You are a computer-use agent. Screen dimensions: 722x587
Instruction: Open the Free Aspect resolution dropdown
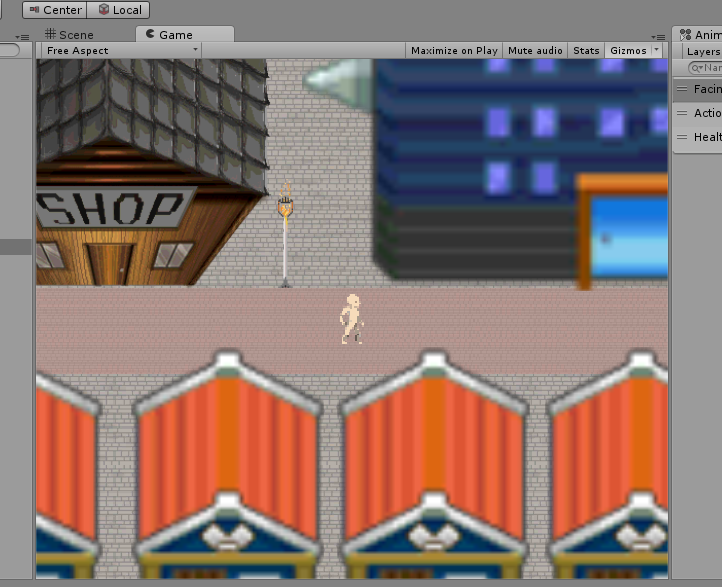click(x=120, y=50)
